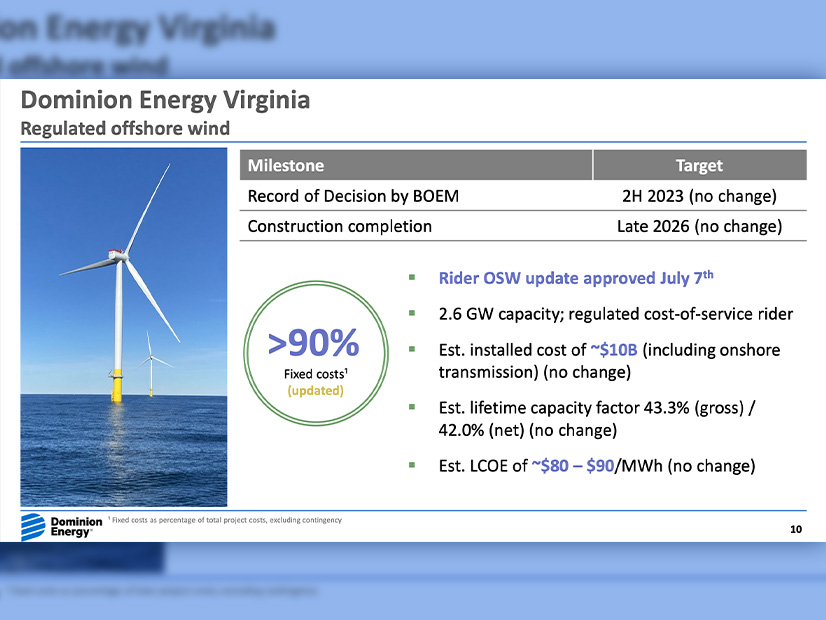Viewport: 826px width, 620px height.
Task: Click the Dominion Energy logo
Action: [61, 526]
